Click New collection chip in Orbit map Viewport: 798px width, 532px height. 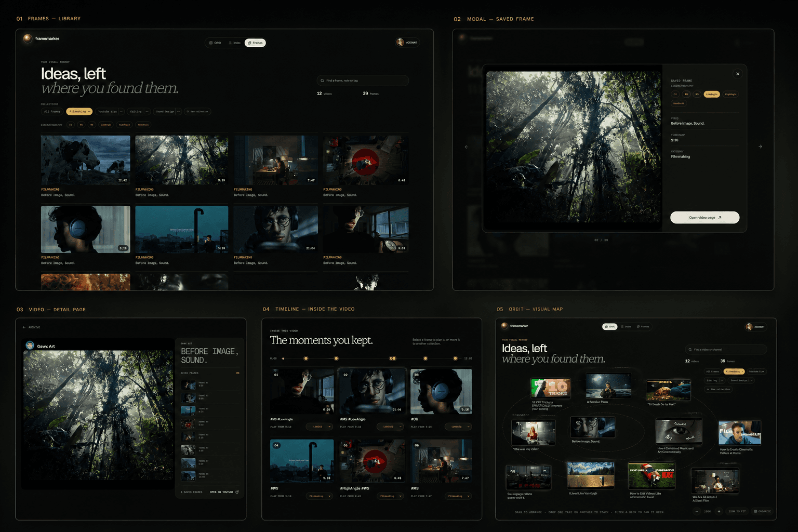point(718,389)
